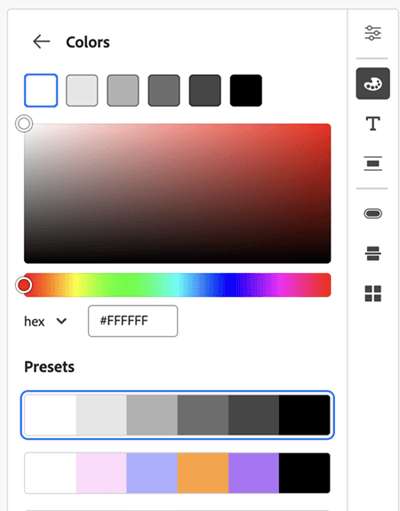
Task: Expand the hex color format dropdown
Action: click(45, 321)
